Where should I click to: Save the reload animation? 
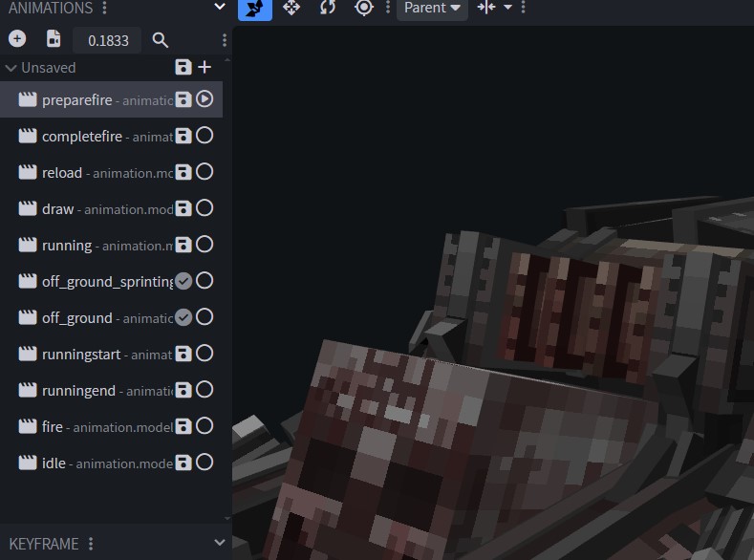tap(183, 172)
